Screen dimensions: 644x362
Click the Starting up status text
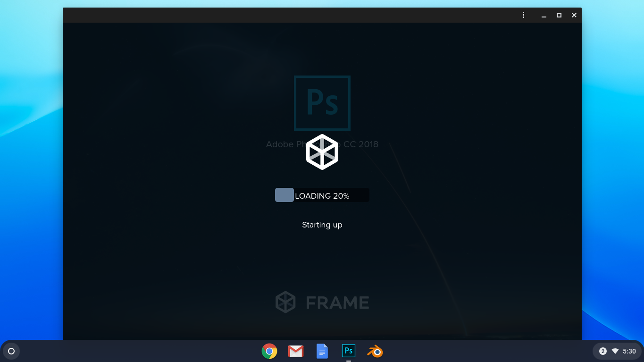(322, 225)
